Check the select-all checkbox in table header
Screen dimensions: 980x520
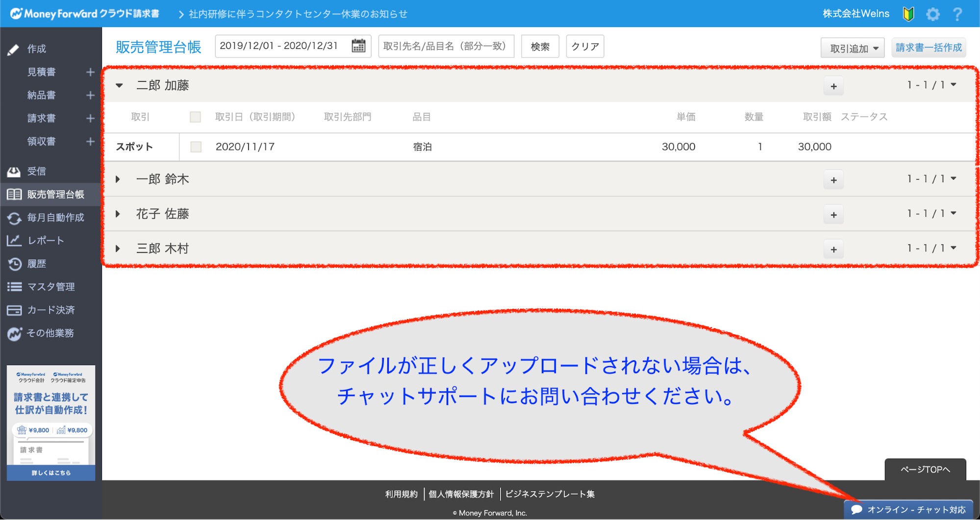[195, 117]
